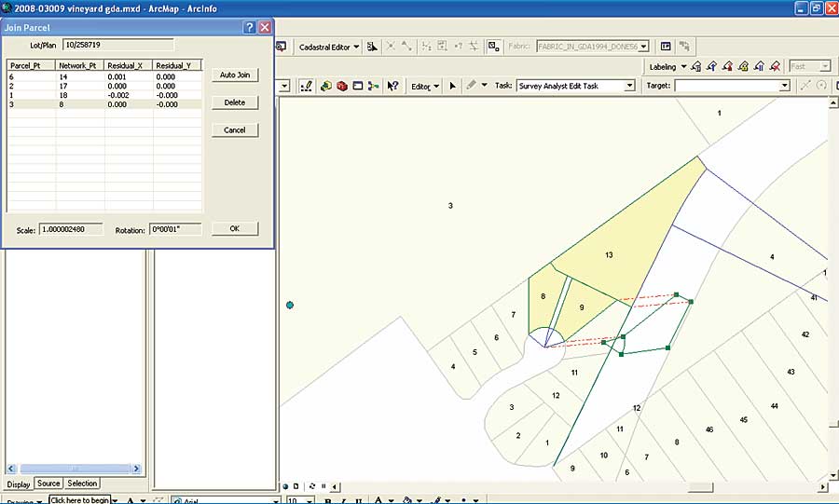The width and height of the screenshot is (839, 504).
Task: Click the Scale value field
Action: (71, 229)
